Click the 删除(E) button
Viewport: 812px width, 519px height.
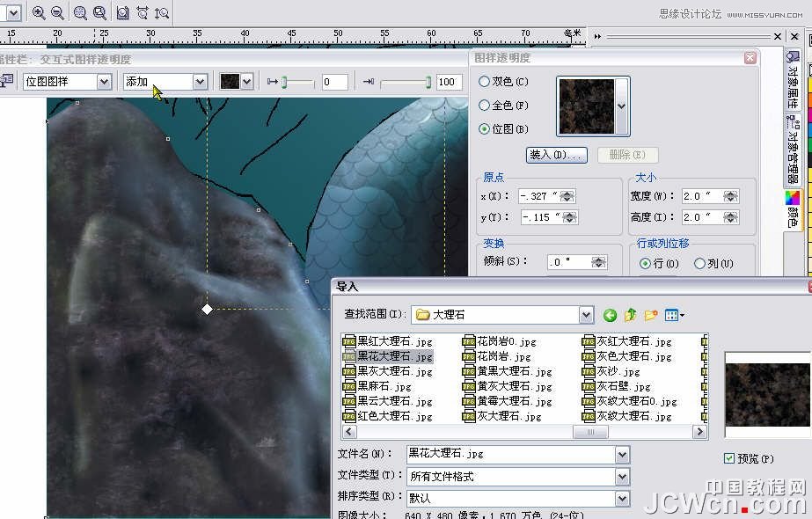click(x=627, y=155)
